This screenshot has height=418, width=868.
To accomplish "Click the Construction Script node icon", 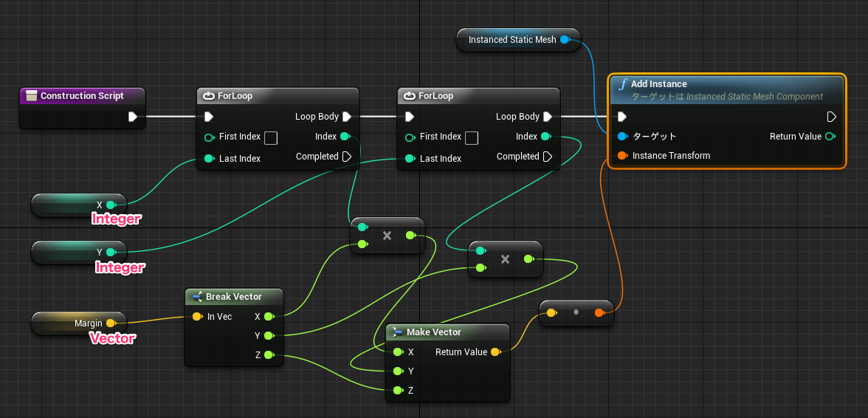I will coord(31,96).
